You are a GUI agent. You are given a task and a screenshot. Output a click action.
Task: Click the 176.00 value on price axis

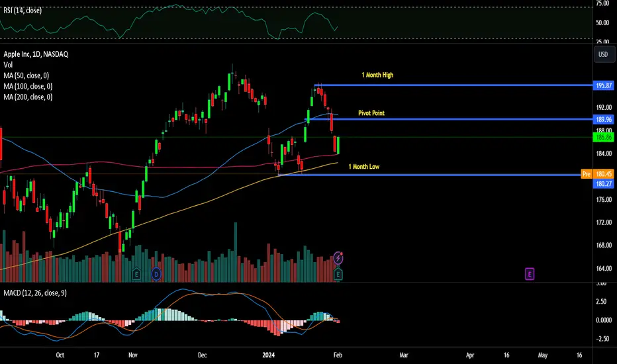pyautogui.click(x=604, y=200)
